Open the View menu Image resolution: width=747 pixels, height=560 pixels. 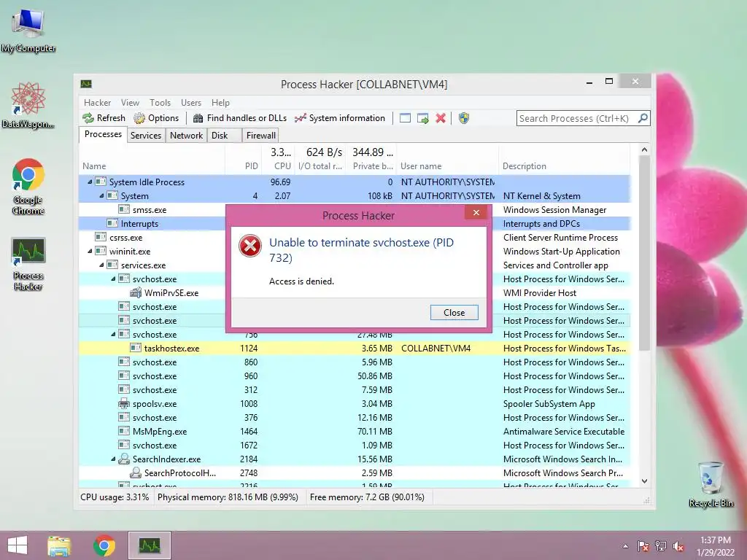[130, 103]
